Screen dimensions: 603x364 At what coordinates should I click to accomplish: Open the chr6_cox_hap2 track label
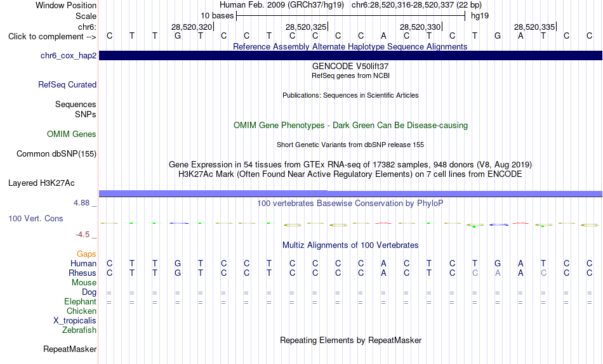pyautogui.click(x=69, y=56)
